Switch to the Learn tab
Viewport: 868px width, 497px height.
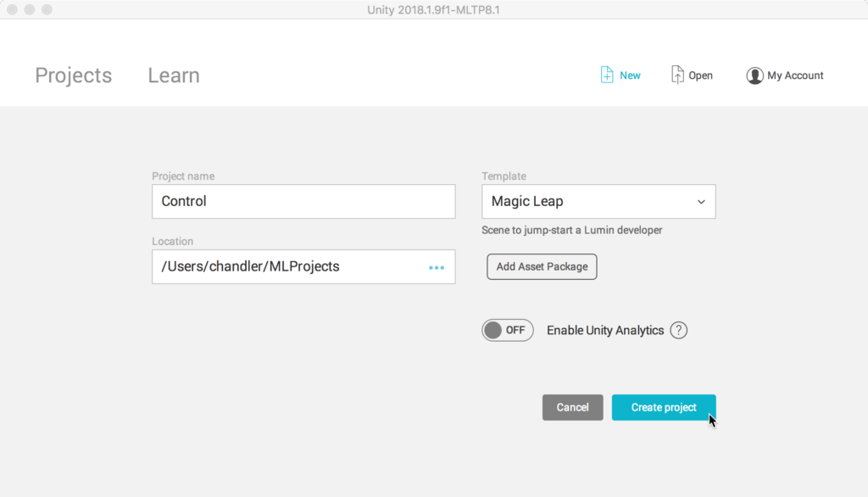point(174,75)
